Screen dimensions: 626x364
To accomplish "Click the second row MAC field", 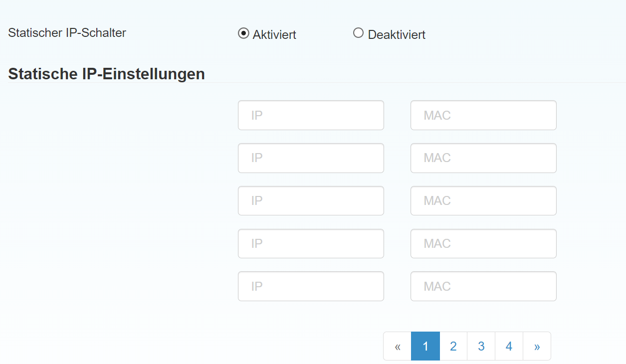I will pyautogui.click(x=483, y=158).
